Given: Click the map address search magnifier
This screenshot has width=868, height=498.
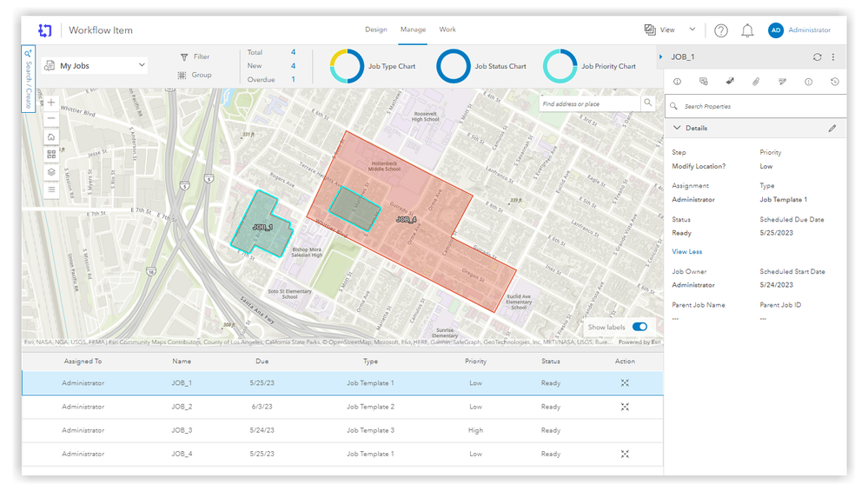Looking at the screenshot, I should coord(647,103).
